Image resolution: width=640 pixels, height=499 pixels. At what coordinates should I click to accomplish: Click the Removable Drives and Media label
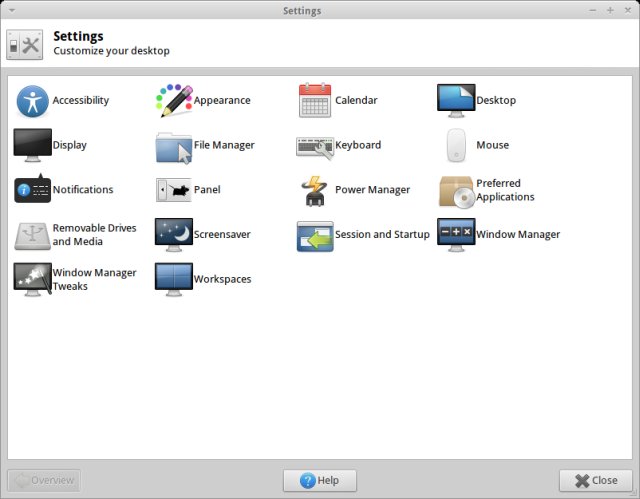[94, 235]
